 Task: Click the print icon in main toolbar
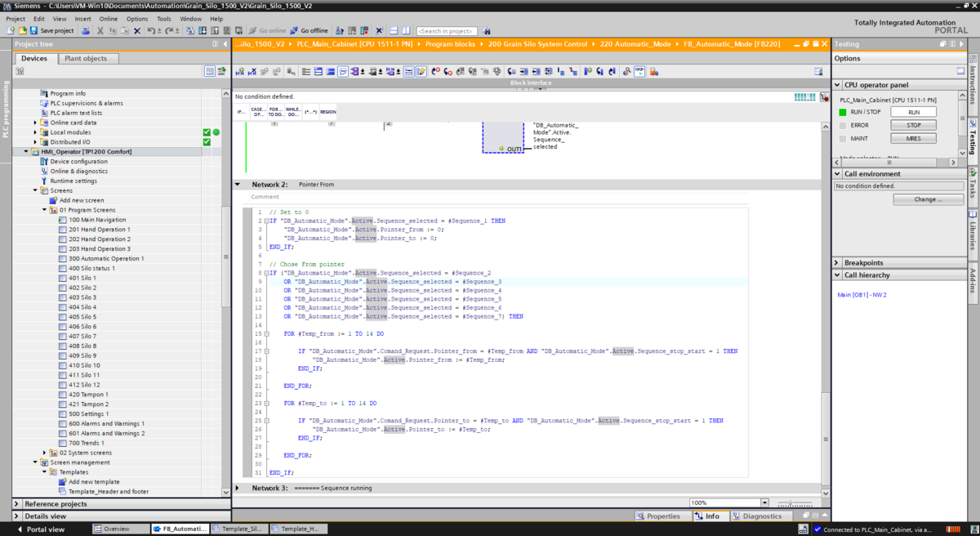(86, 30)
